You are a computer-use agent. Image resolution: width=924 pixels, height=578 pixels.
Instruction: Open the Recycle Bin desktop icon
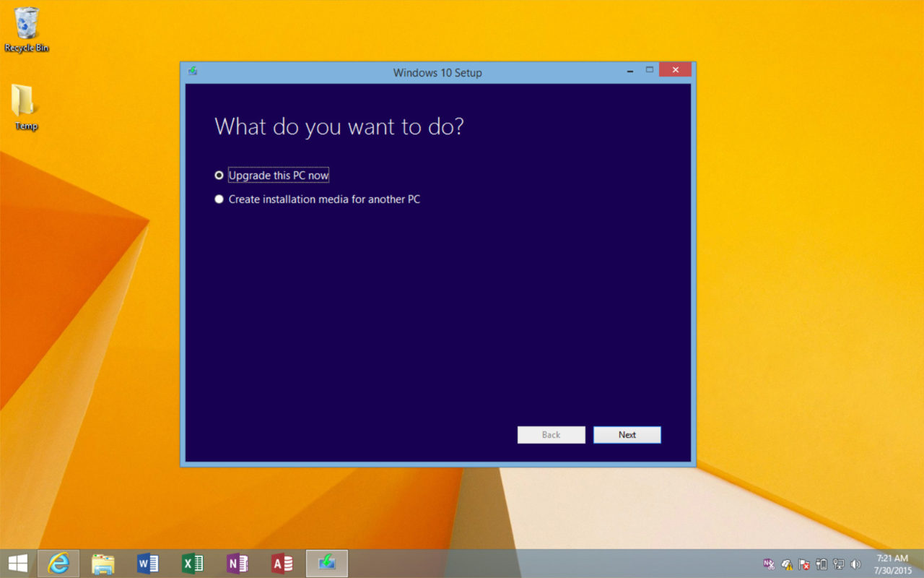coord(27,30)
